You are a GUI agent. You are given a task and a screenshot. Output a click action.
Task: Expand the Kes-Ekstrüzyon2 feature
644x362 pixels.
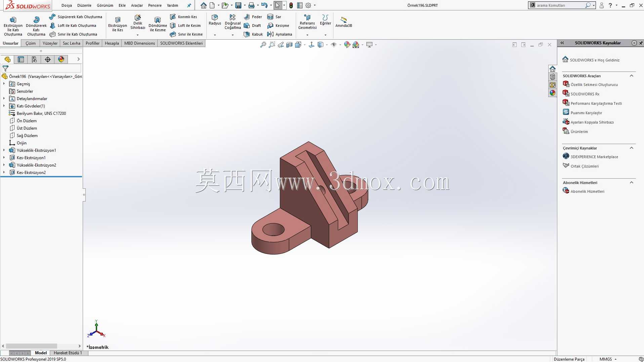click(4, 173)
